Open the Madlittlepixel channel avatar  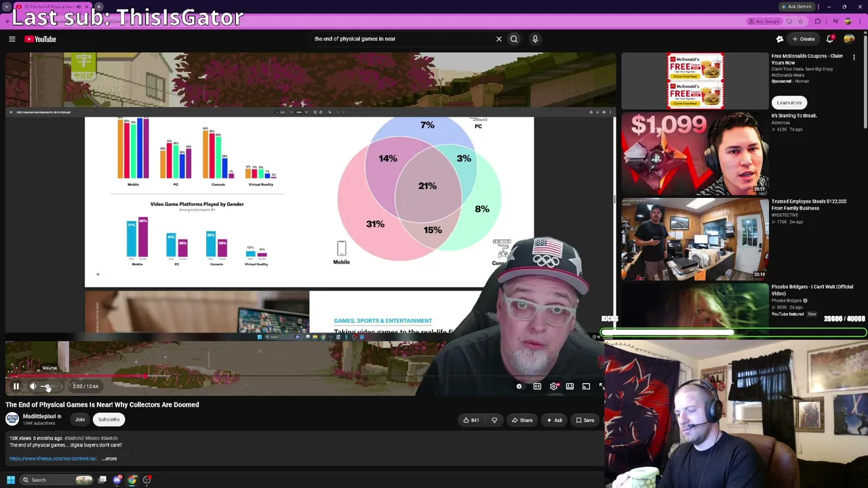click(12, 420)
